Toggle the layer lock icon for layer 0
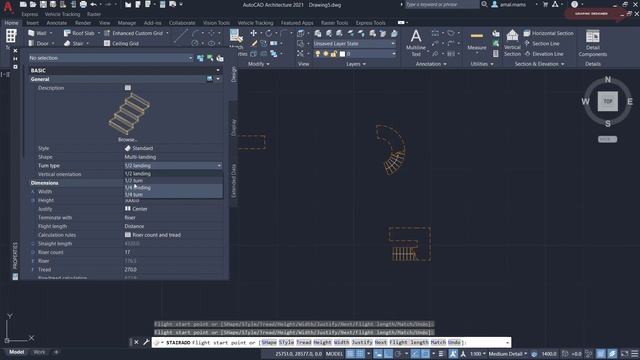640x360 pixels. tap(334, 54)
